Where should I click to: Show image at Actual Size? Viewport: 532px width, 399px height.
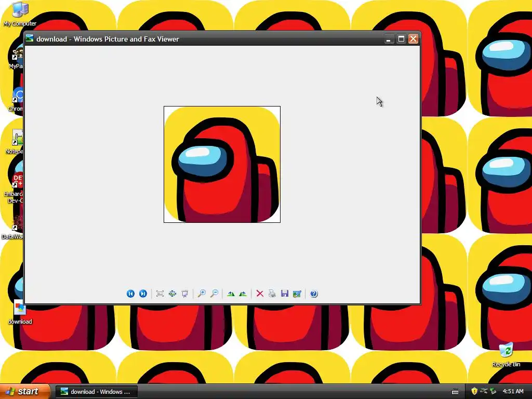tap(172, 294)
